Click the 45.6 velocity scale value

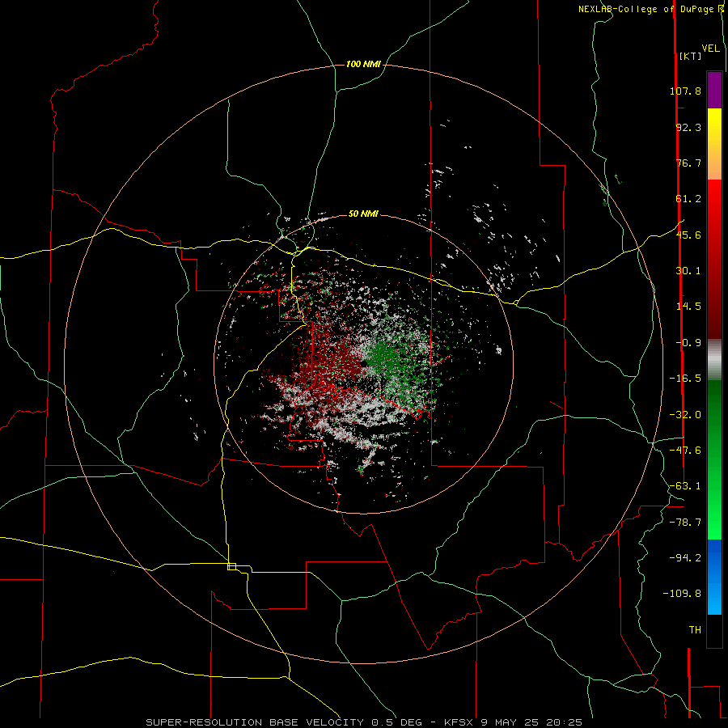pos(688,235)
